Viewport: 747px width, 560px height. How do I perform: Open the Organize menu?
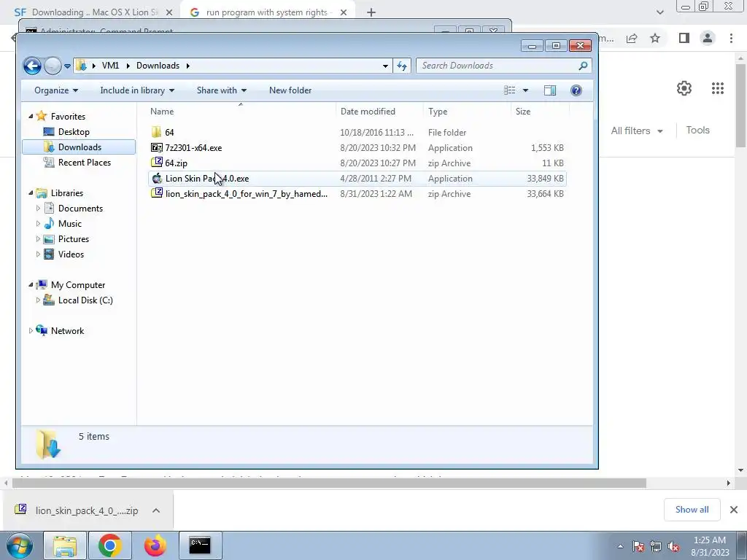pyautogui.click(x=55, y=90)
